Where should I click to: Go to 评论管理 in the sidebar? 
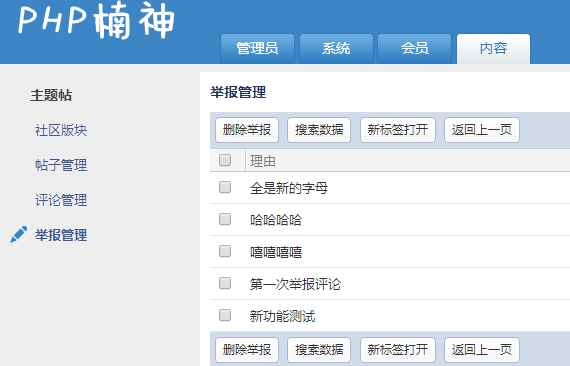[61, 200]
